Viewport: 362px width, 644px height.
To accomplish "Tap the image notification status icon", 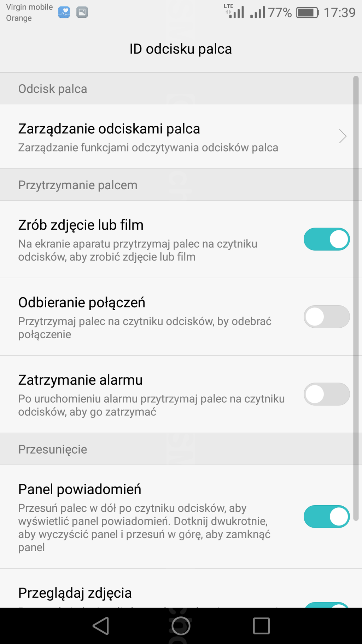I will click(x=82, y=12).
